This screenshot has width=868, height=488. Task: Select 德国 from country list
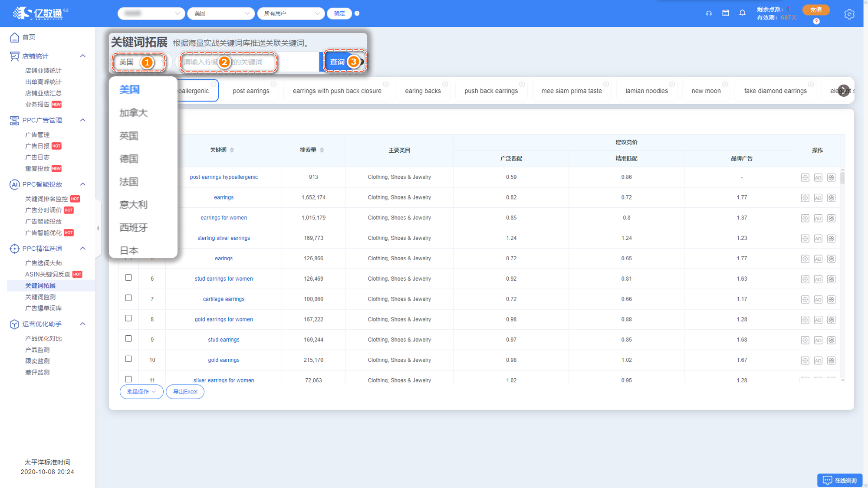click(129, 159)
